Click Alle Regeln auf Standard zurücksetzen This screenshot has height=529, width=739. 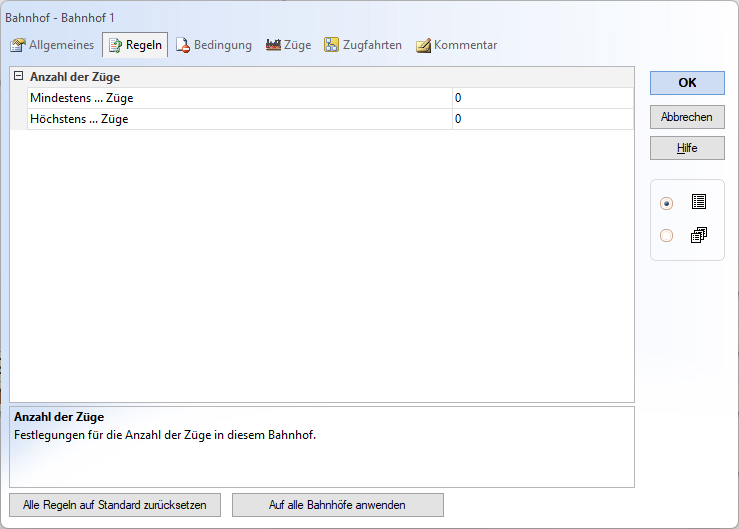115,505
